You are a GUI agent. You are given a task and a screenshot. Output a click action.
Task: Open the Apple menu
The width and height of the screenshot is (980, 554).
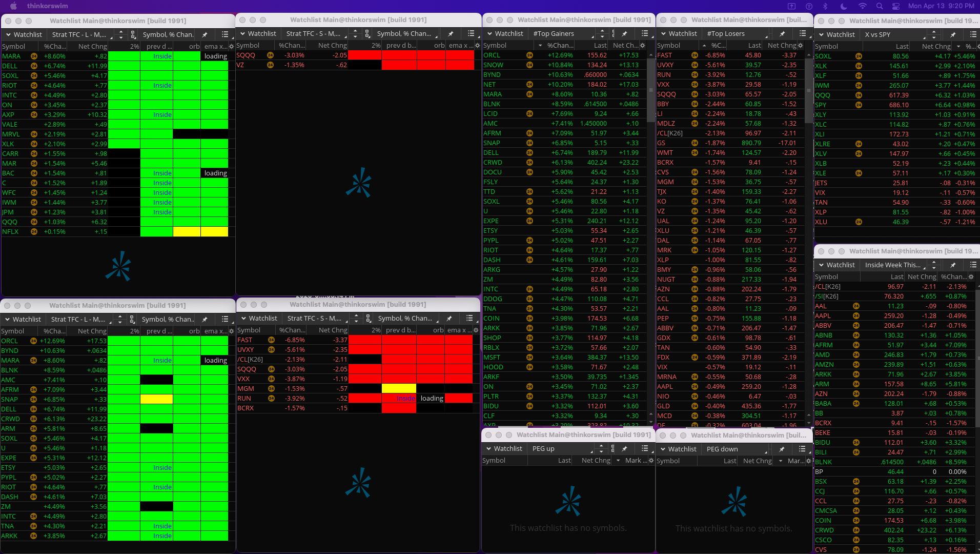click(14, 6)
